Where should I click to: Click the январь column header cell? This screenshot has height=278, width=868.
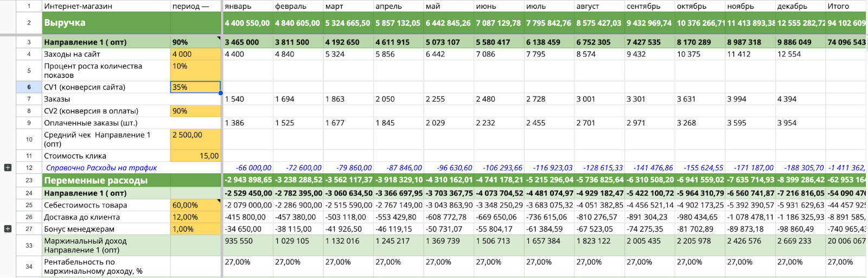click(x=247, y=7)
